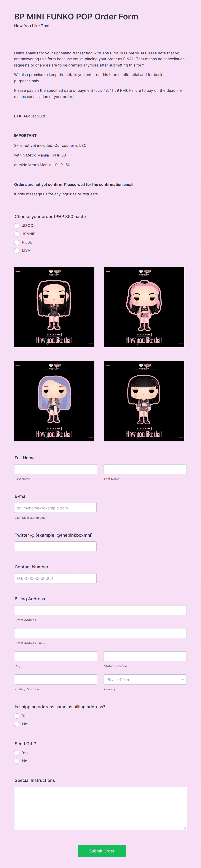Image resolution: width=201 pixels, height=868 pixels.
Task: Open the black bangs Lisa figure image
Action: coord(144,401)
